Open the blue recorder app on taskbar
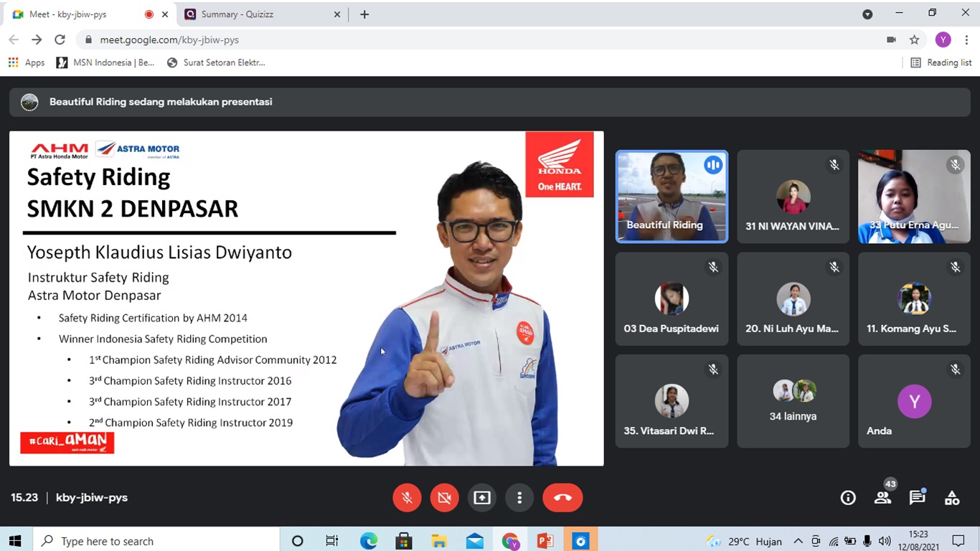This screenshot has width=980, height=551. pos(580,541)
